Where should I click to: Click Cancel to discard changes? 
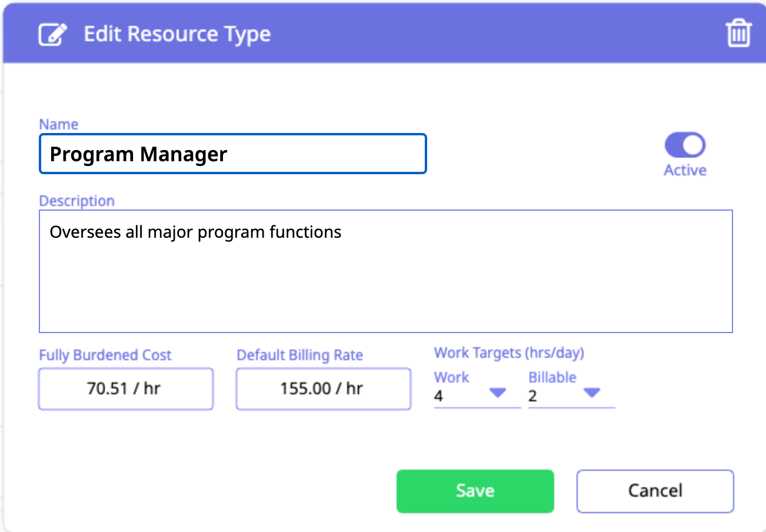click(655, 491)
